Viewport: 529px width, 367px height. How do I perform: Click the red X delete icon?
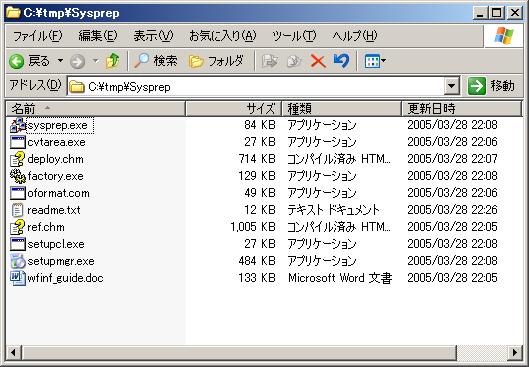(318, 61)
